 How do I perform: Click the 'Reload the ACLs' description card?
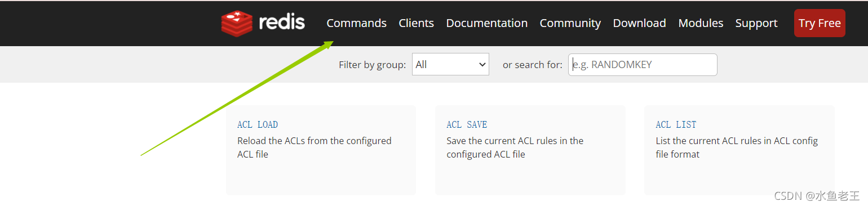coord(321,150)
